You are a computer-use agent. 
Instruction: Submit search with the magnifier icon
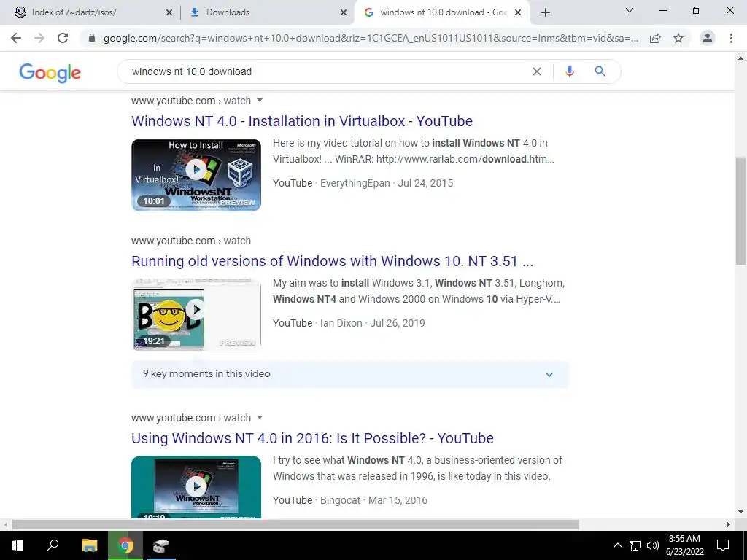pos(600,71)
